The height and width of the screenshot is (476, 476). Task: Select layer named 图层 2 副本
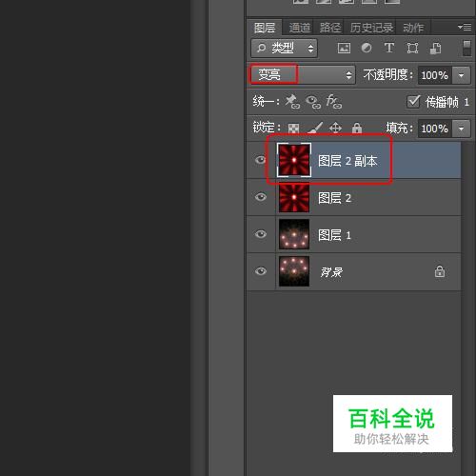[347, 161]
